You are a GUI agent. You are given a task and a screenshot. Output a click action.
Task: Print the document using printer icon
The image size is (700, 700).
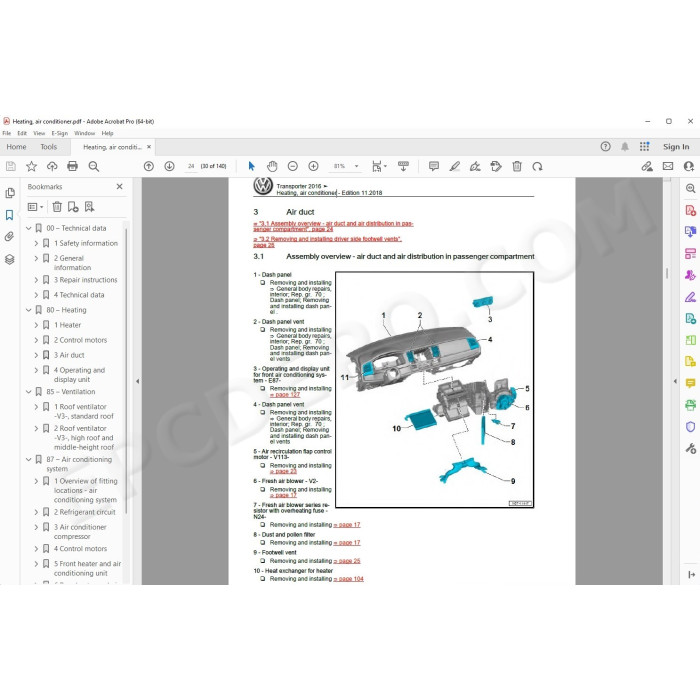pos(72,167)
